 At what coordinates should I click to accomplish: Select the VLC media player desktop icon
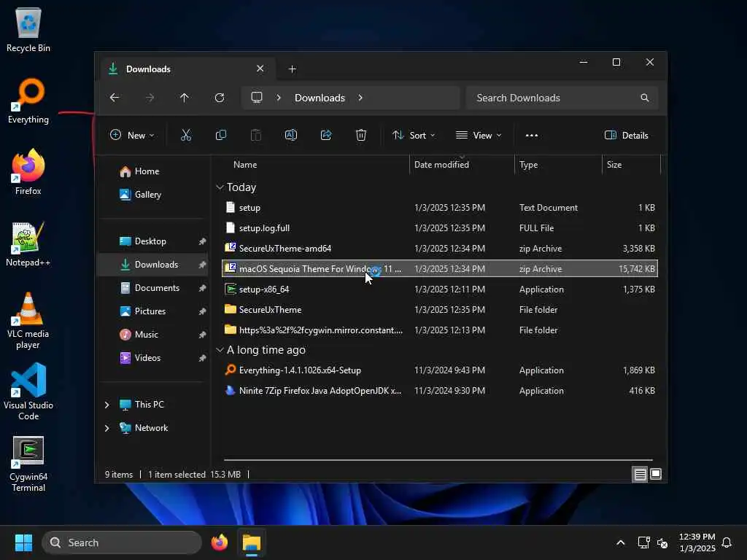pyautogui.click(x=28, y=321)
